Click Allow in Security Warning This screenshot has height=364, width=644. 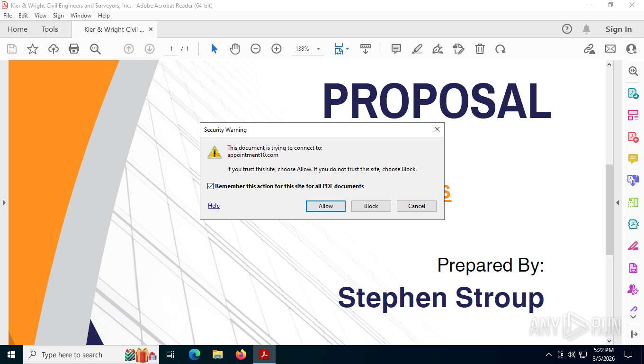pos(326,206)
